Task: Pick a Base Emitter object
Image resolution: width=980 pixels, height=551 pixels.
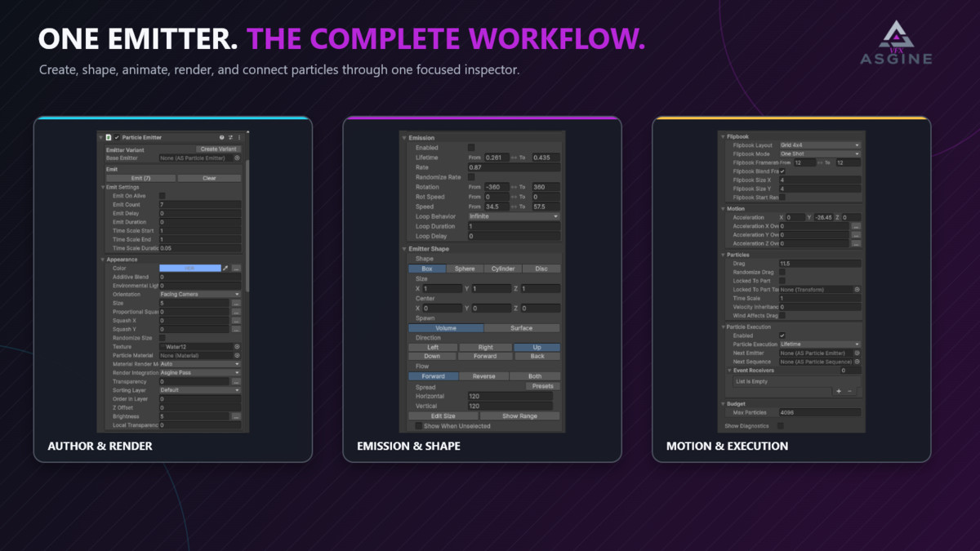Action: (237, 158)
